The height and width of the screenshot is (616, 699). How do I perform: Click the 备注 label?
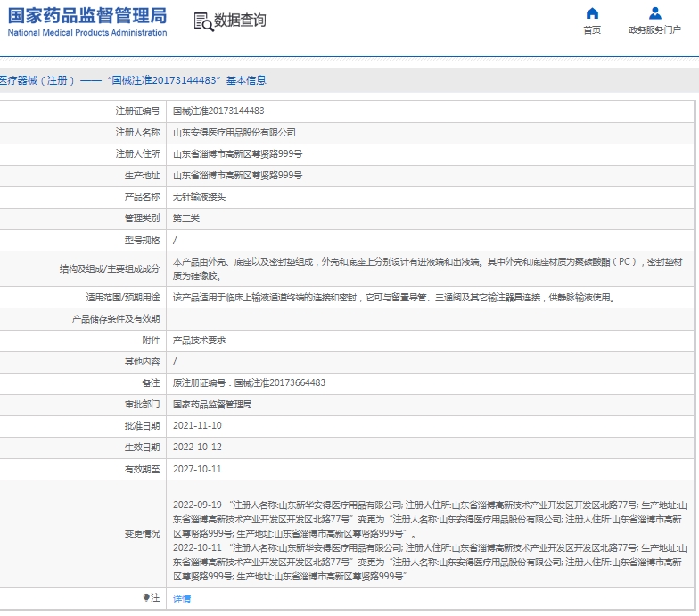pos(152,382)
